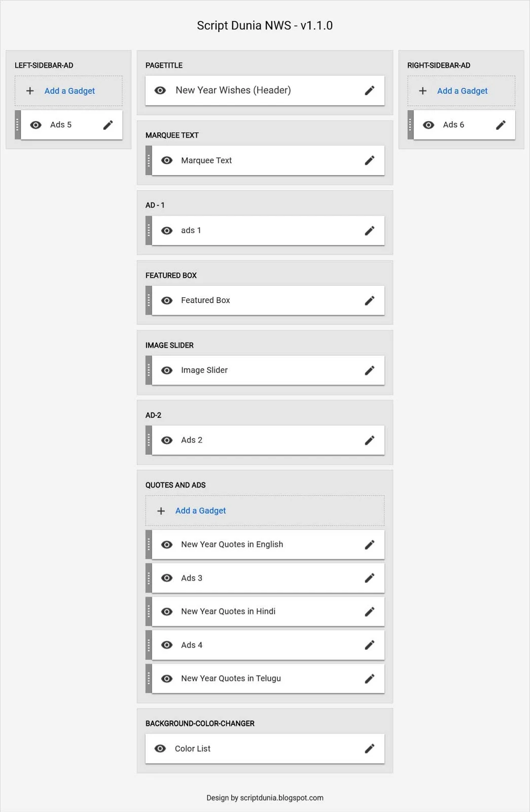The image size is (530, 812).
Task: Click Add a Gadget under LEFT-SIDEBAR-AD
Action: [69, 91]
